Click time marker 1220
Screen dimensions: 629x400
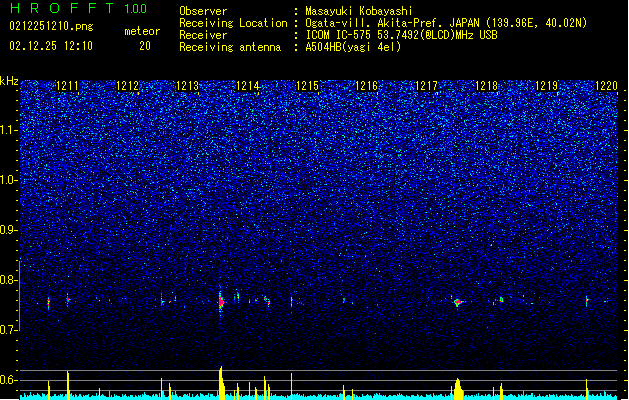point(606,85)
